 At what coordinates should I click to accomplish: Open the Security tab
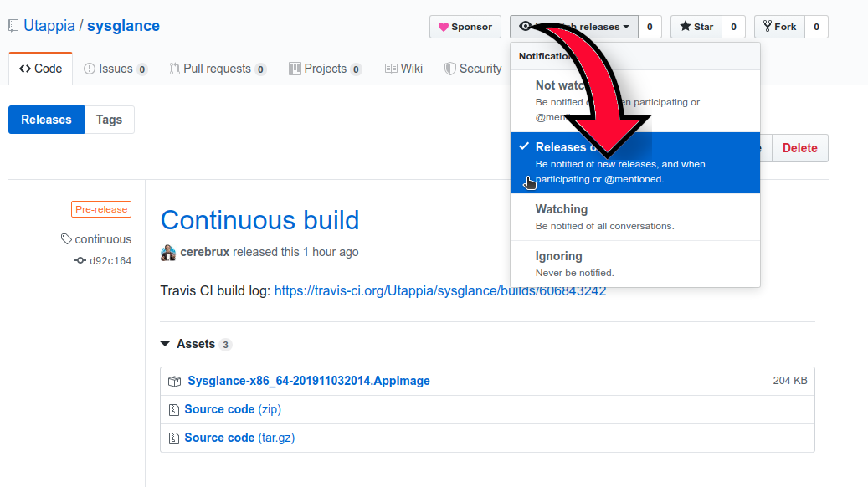tap(473, 69)
